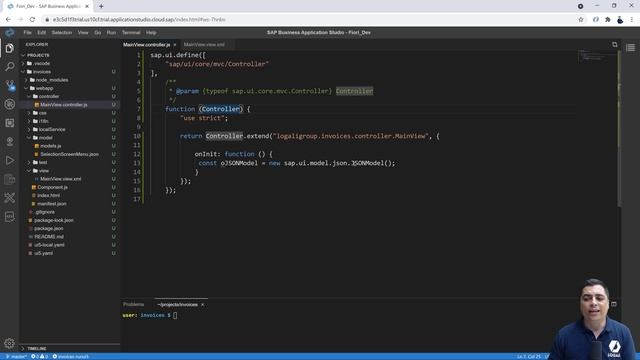Close the ~/projects/invoices terminal tab
Screen dimensions: 640x360
(x=202, y=304)
